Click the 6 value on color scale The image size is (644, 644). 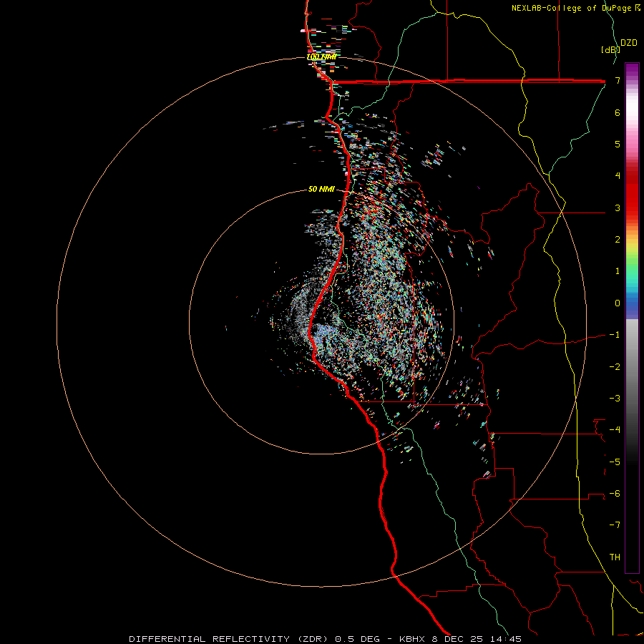click(618, 112)
